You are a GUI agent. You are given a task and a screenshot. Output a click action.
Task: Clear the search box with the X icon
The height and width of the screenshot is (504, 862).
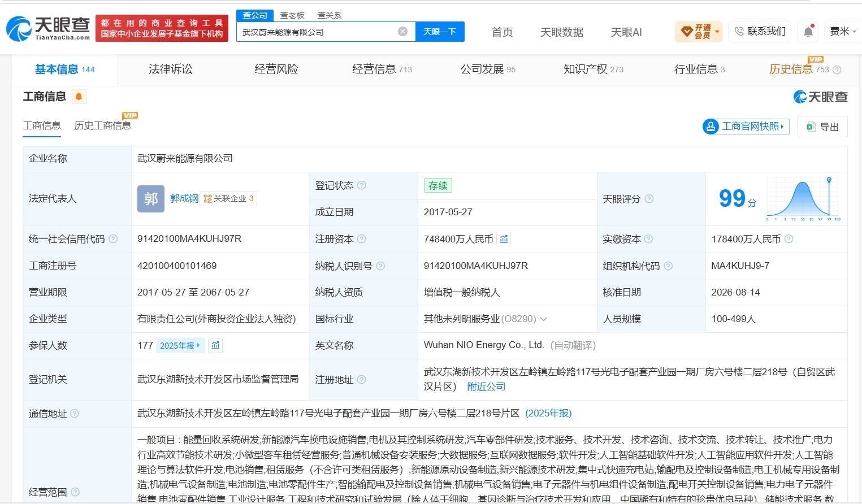tap(402, 32)
